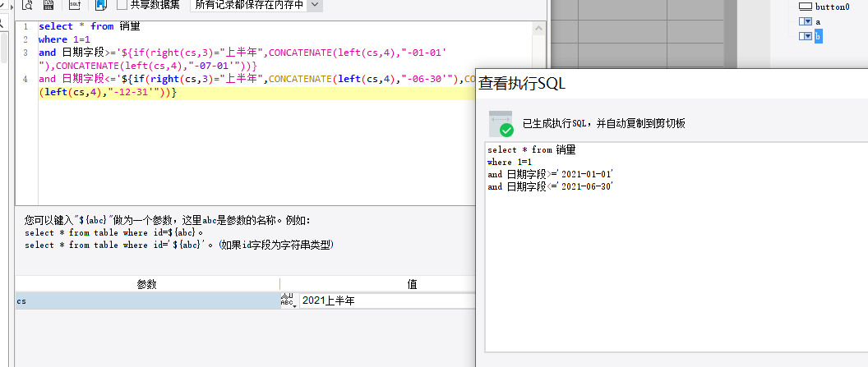The width and height of the screenshot is (868, 367).
Task: Select the cs parameter row
Action: pyautogui.click(x=147, y=301)
